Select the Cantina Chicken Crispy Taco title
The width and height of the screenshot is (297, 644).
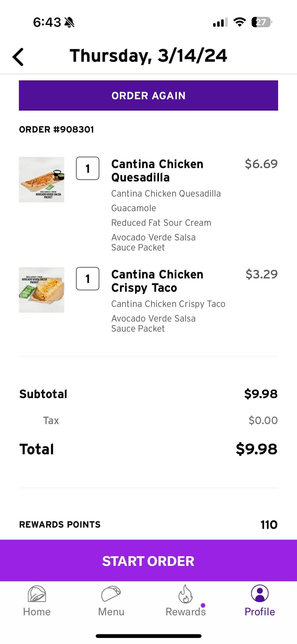(x=157, y=281)
